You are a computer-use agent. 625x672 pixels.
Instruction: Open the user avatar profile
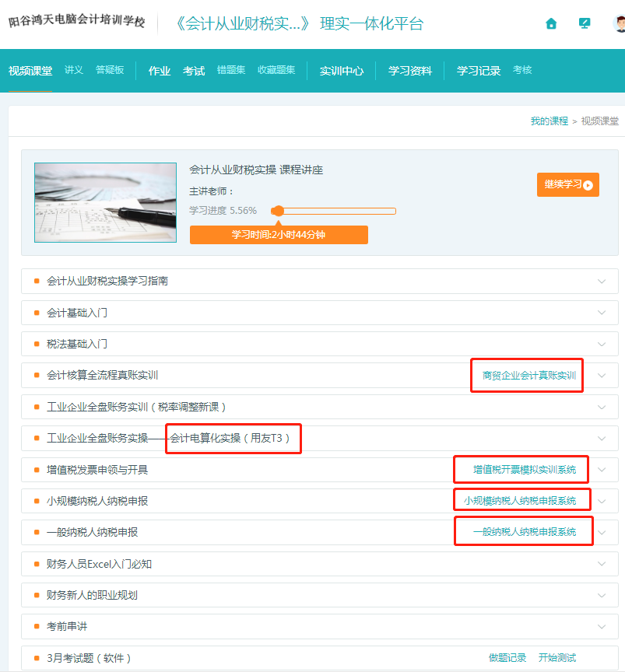620,23
